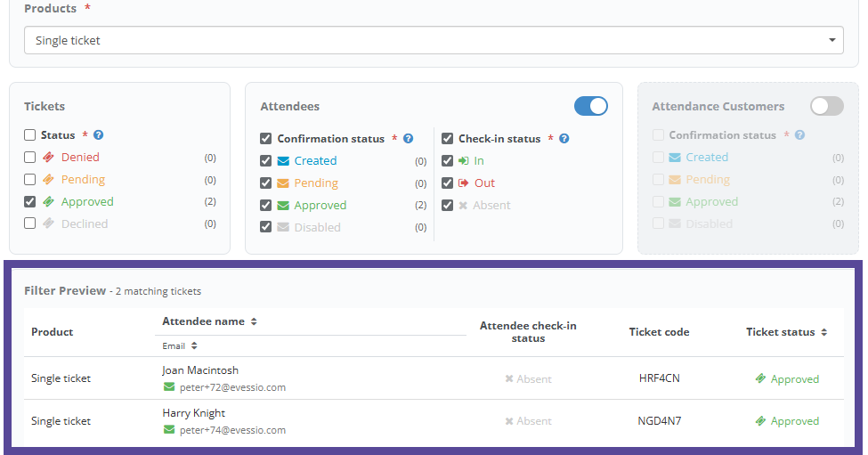Click the Attendee check-in status column header

(x=528, y=332)
